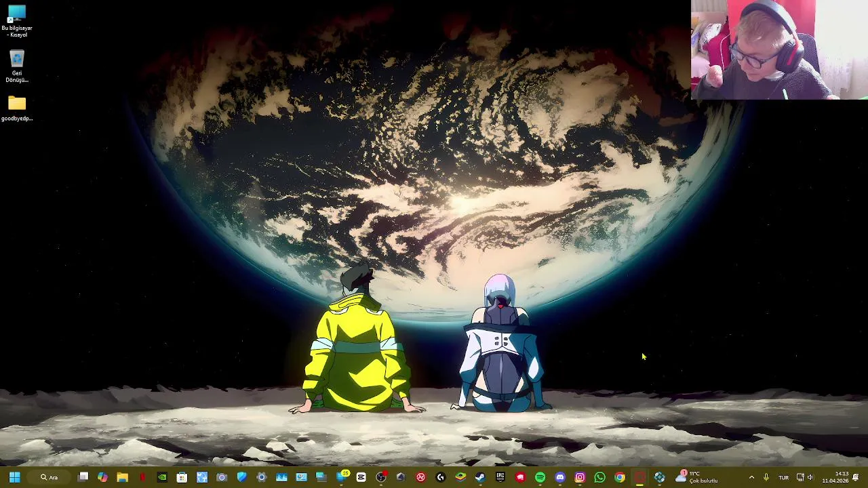This screenshot has width=868, height=488.
Task: Switch the TUR keyboard language indicator
Action: point(783,477)
